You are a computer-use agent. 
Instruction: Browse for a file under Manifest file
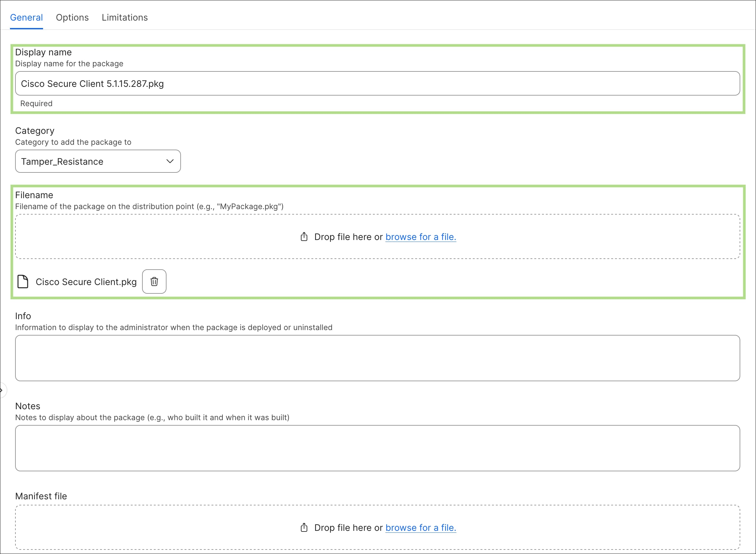tap(421, 528)
